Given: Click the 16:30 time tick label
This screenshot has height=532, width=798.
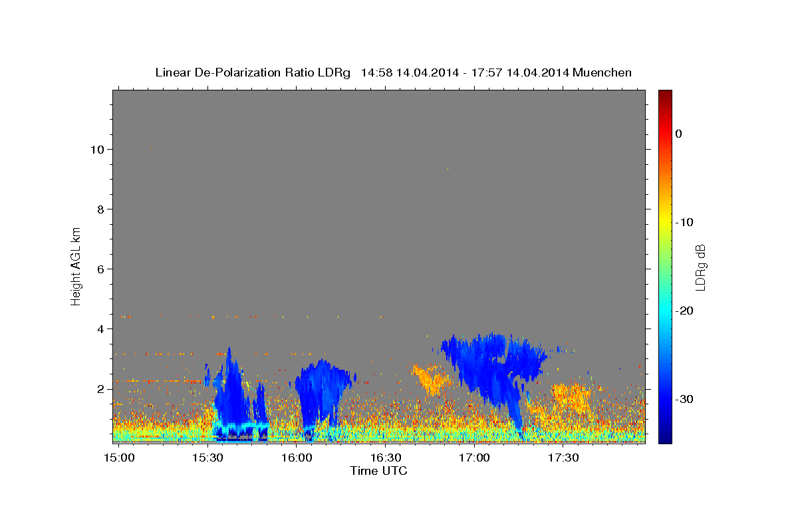Looking at the screenshot, I should [386, 458].
